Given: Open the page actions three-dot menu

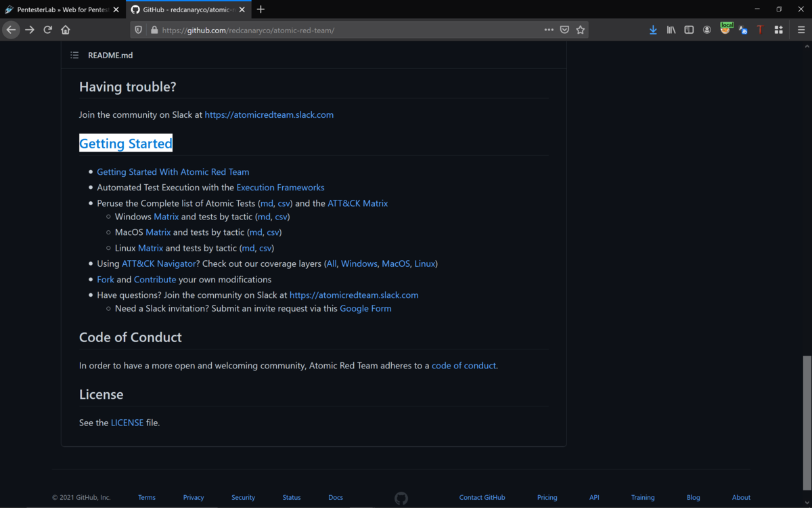Looking at the screenshot, I should [549, 30].
